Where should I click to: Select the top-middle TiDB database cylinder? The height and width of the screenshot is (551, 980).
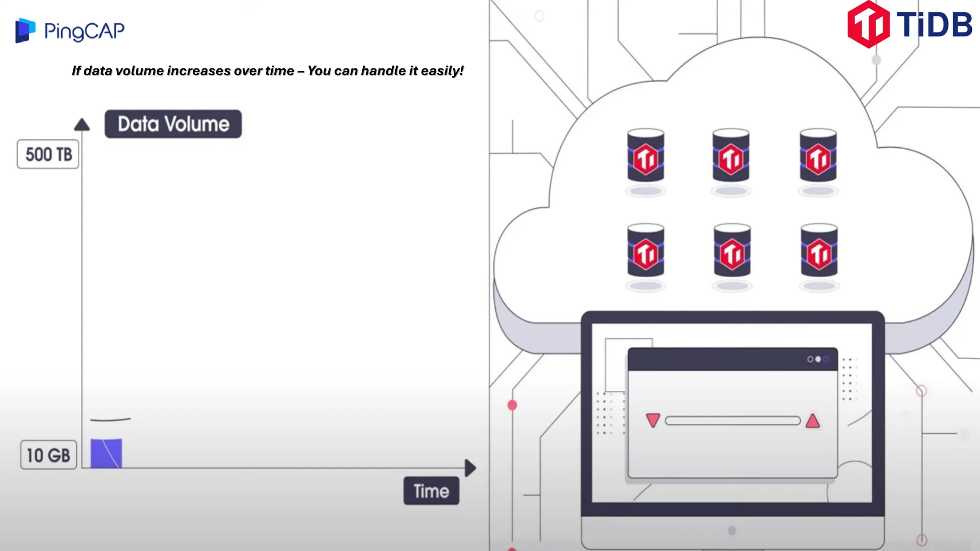coord(731,155)
